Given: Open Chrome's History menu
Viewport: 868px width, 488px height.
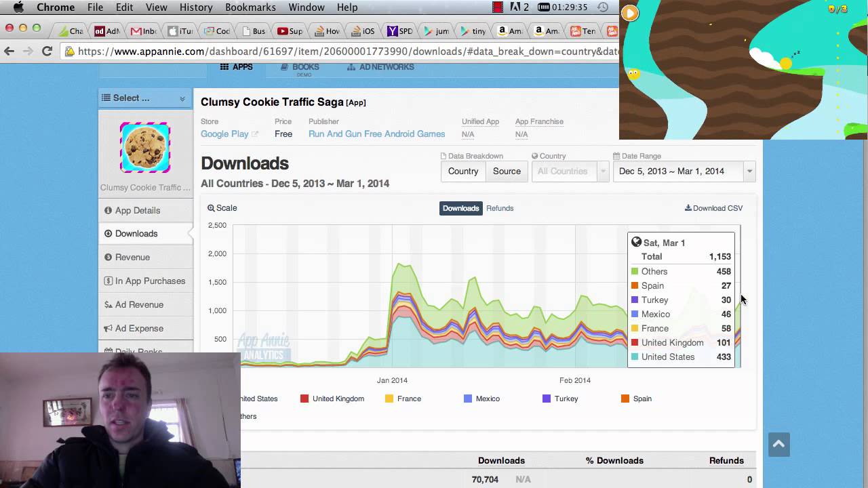Looking at the screenshot, I should [196, 7].
